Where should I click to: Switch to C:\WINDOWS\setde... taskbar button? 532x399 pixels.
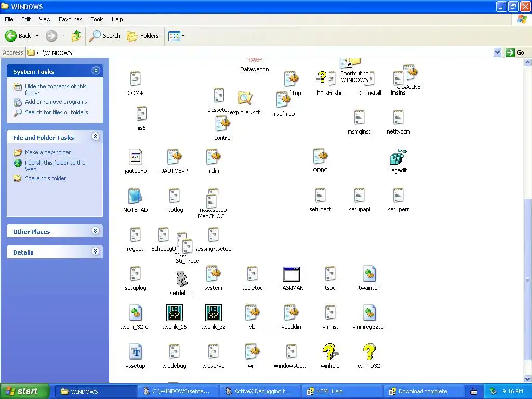(x=178, y=391)
